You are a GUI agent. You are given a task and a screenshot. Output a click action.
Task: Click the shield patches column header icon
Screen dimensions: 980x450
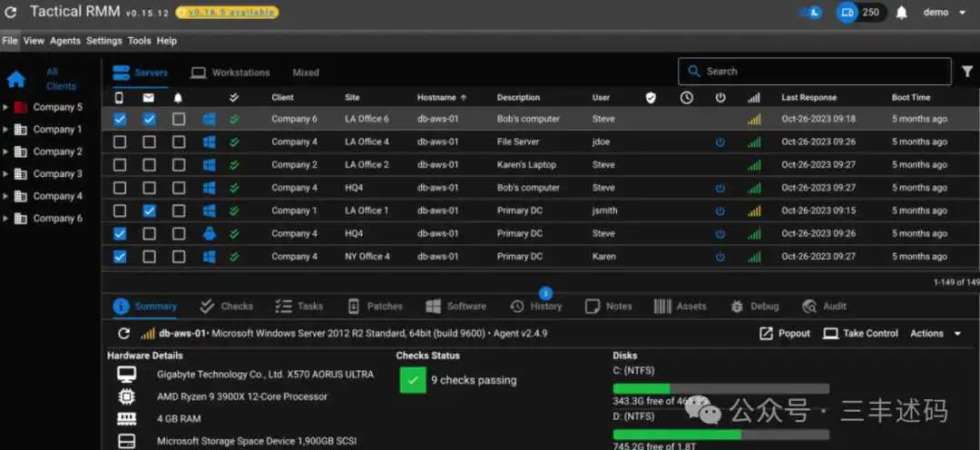coord(651,97)
